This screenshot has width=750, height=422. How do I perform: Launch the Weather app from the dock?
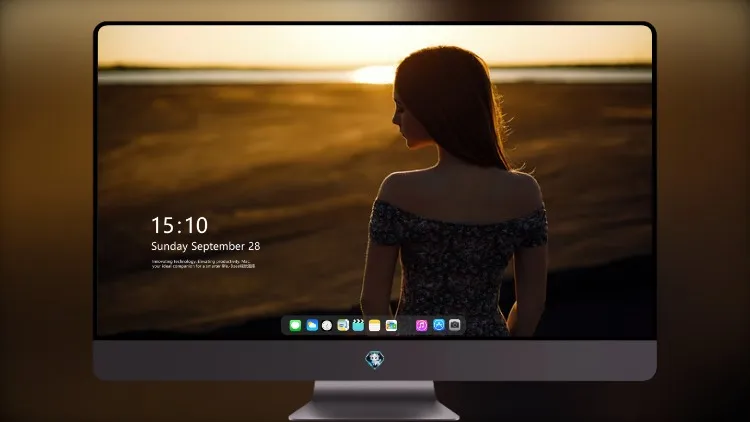[x=312, y=325]
